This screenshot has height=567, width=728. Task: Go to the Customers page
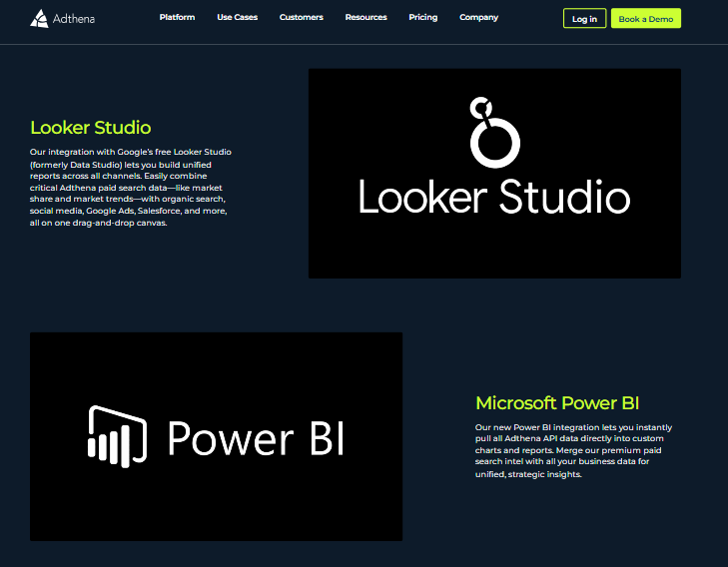coord(301,18)
